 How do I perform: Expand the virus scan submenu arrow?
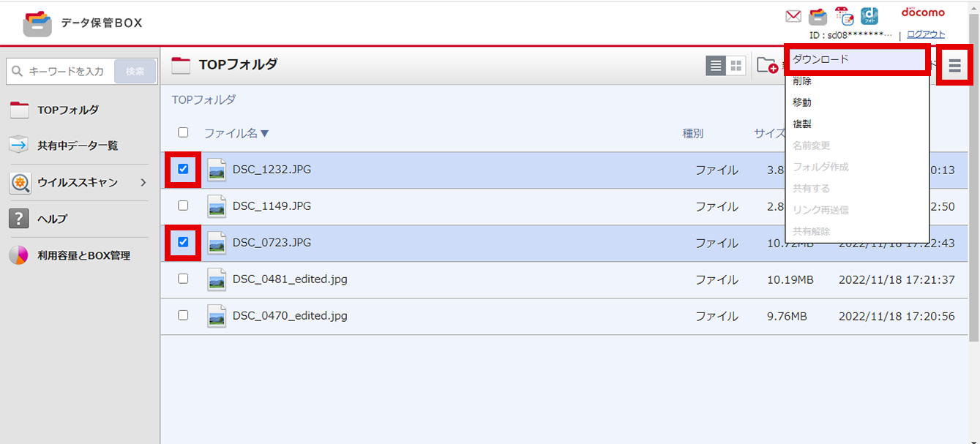pos(143,183)
